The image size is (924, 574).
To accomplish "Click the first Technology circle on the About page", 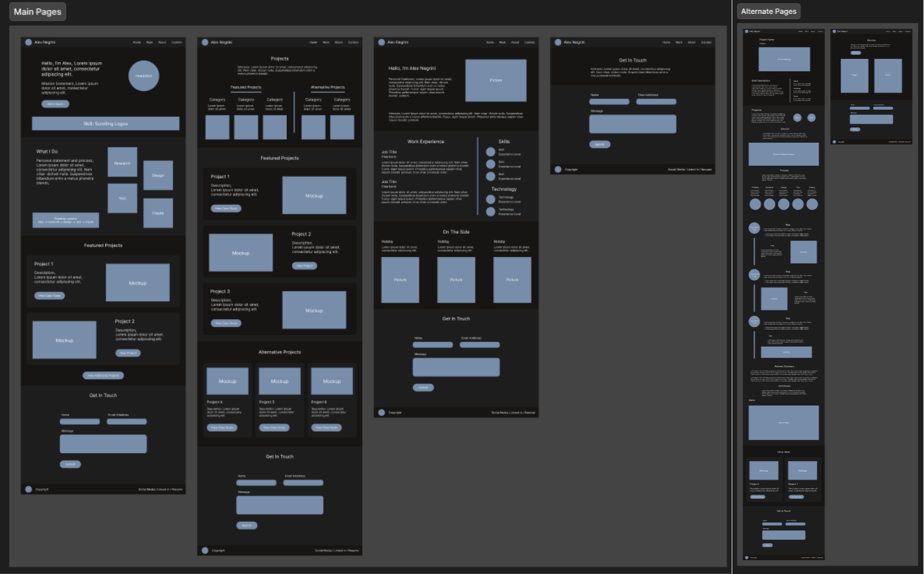I will 490,199.
